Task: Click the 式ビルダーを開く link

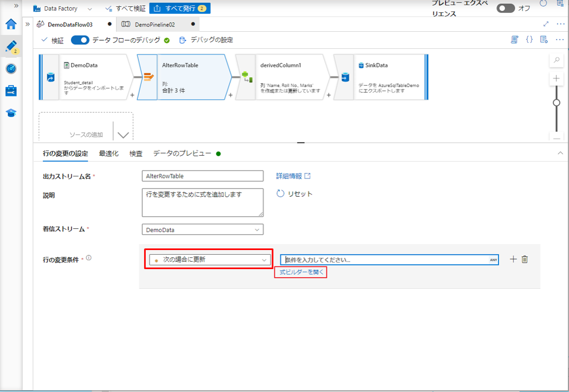Action: [300, 272]
